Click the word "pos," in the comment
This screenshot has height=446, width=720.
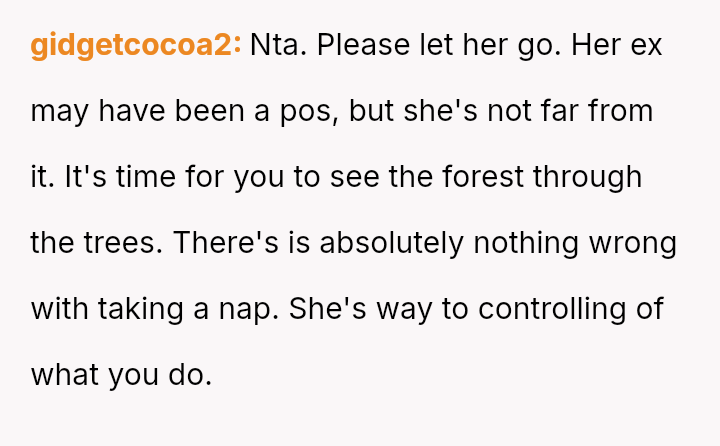pos(309,113)
